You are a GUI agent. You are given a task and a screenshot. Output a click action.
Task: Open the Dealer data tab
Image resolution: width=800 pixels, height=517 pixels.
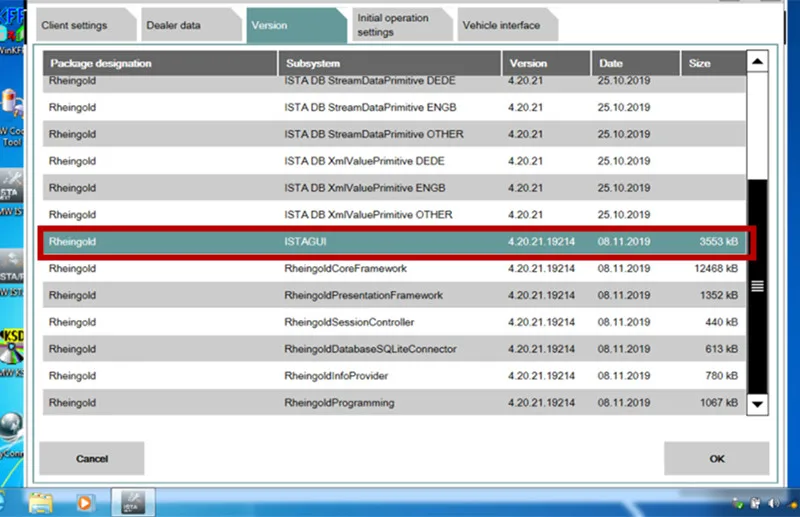tap(190, 25)
